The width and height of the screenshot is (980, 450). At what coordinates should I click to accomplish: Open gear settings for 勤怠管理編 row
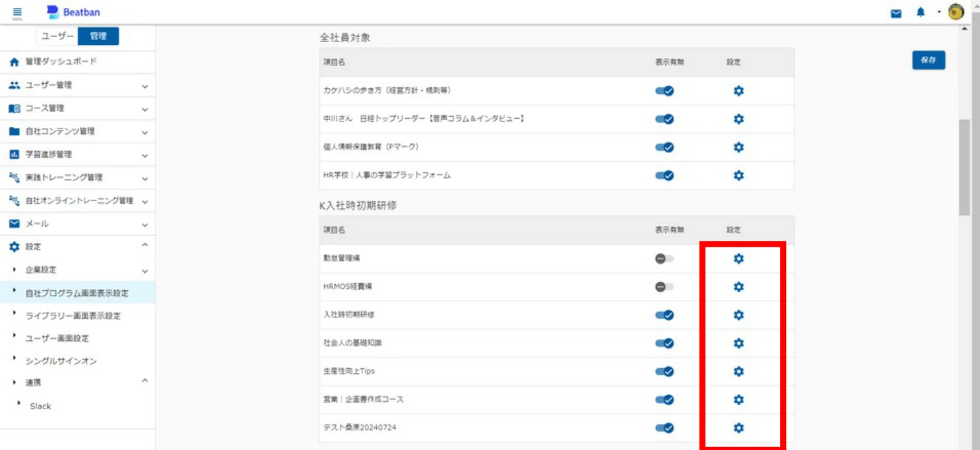[738, 259]
